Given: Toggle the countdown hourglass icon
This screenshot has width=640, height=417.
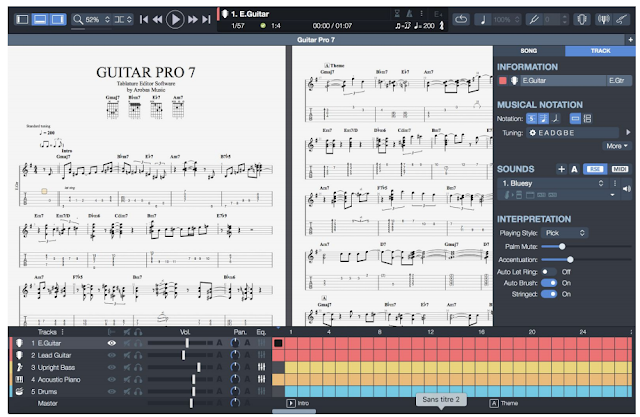Looking at the screenshot, I should click(x=397, y=14).
